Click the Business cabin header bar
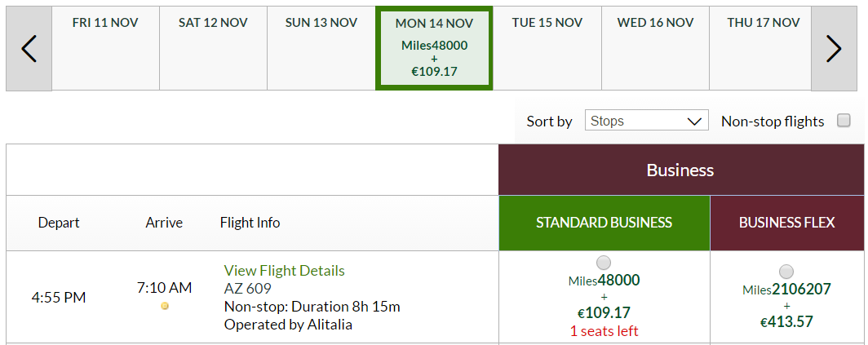The width and height of the screenshot is (868, 345). [x=680, y=170]
